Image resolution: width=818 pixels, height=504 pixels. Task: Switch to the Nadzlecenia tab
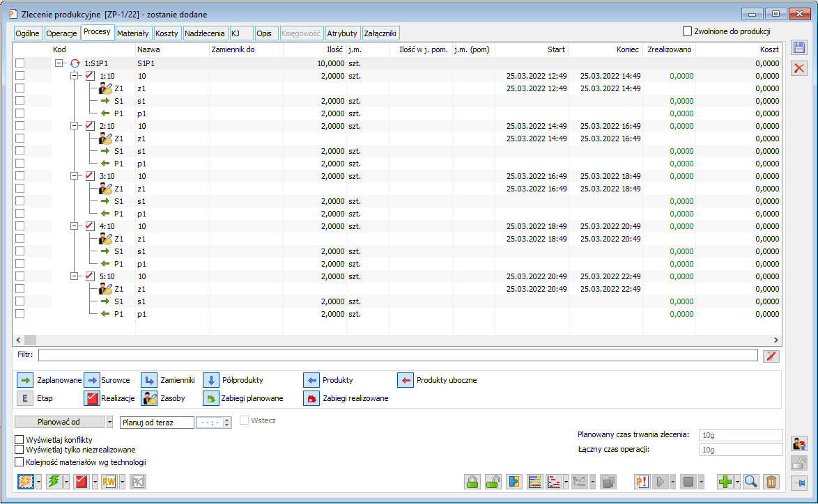[x=205, y=33]
